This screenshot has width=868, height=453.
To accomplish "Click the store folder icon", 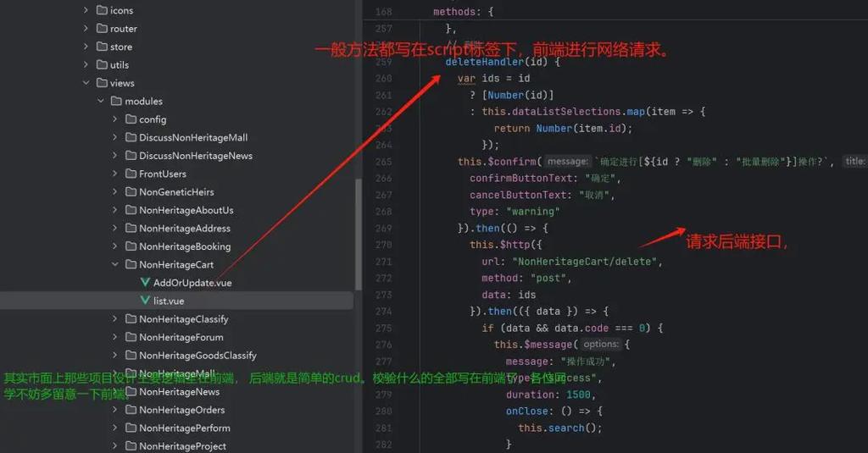I will (102, 47).
